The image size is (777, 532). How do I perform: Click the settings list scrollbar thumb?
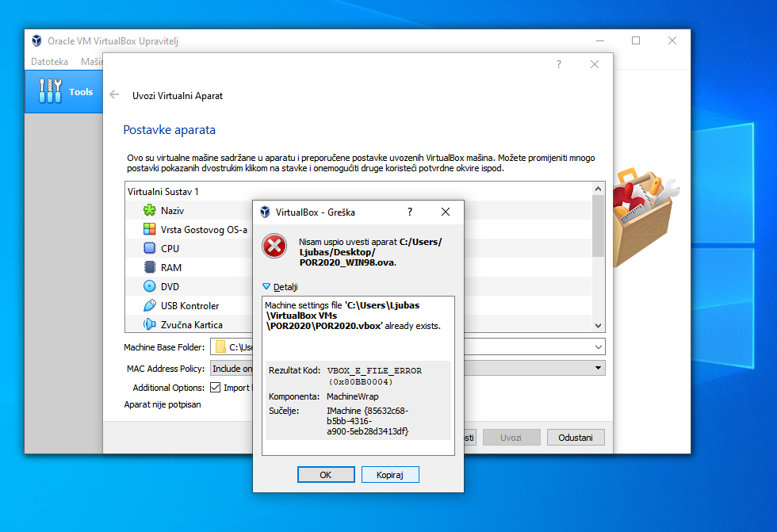click(x=598, y=226)
